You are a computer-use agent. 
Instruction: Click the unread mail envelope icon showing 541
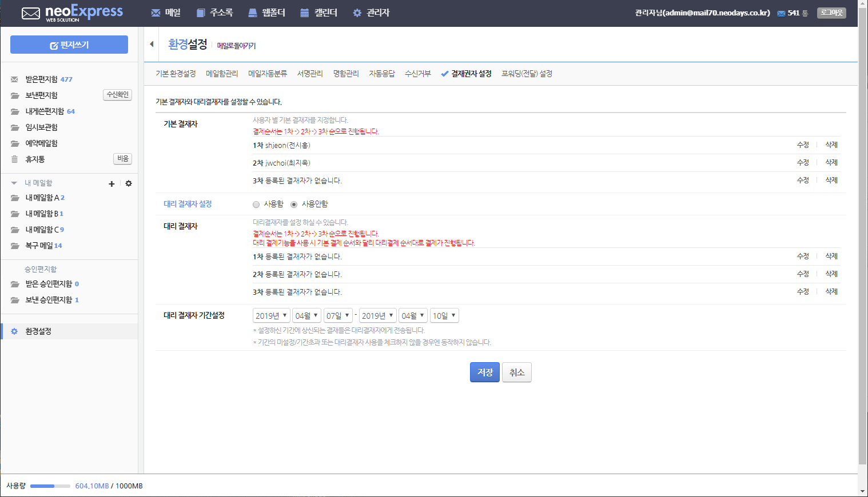(x=781, y=13)
